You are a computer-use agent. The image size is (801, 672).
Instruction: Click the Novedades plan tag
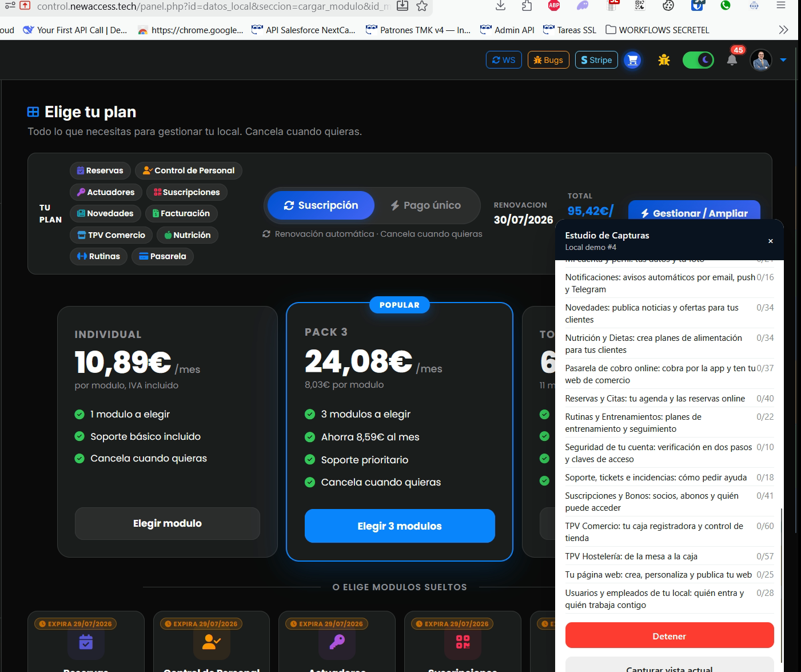tap(105, 213)
